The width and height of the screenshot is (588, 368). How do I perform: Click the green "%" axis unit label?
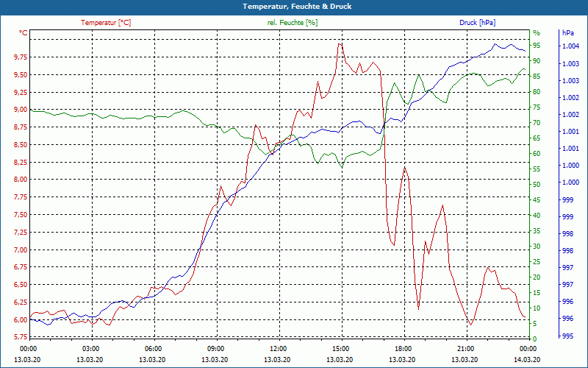(x=537, y=33)
